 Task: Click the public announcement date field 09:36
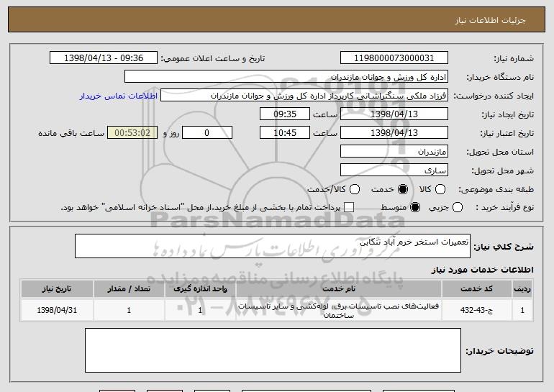click(x=104, y=58)
